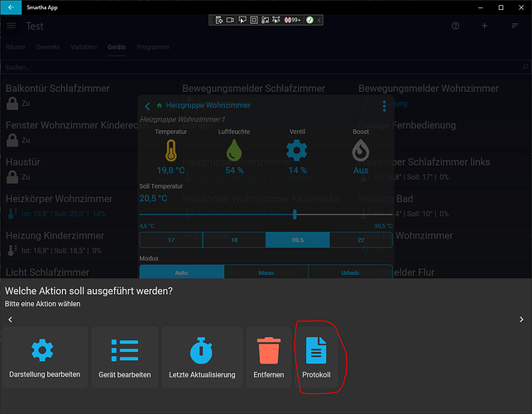Click the lock icon under Balkontür Schlafzimmer
Viewport: 532px width, 414px height.
click(x=12, y=103)
